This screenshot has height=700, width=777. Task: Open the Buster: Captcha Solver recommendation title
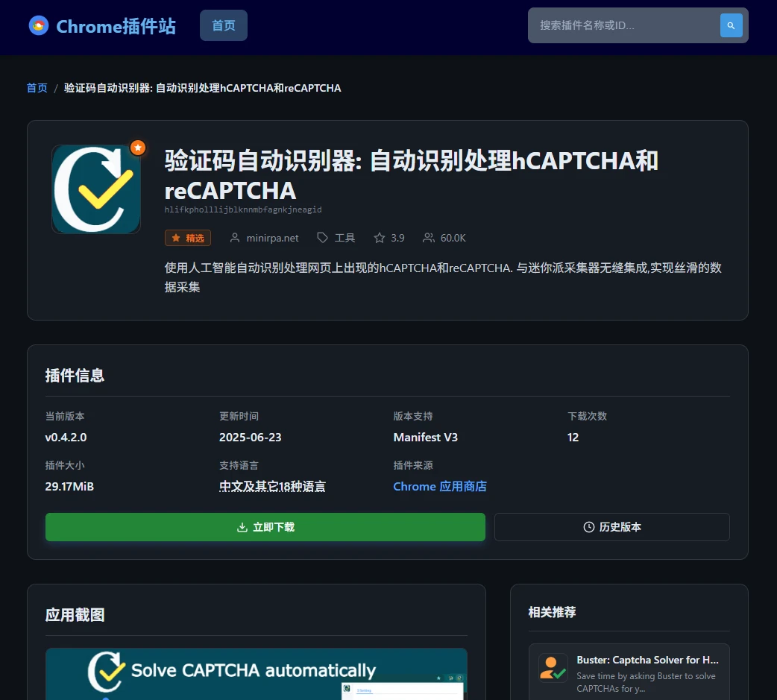pyautogui.click(x=647, y=660)
